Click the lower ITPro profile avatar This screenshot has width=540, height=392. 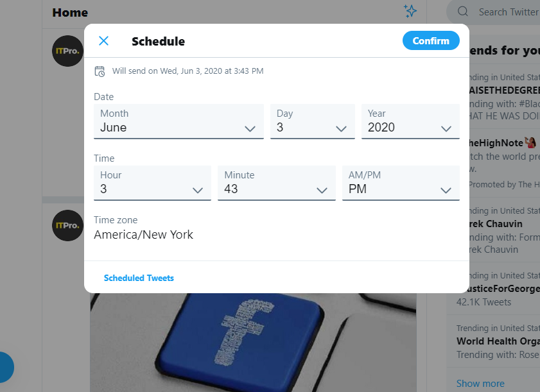click(67, 225)
